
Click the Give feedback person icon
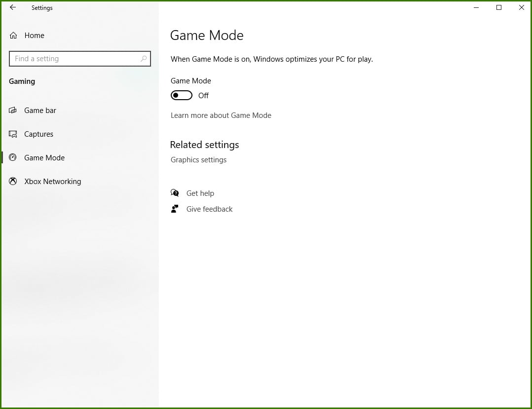[x=175, y=209]
